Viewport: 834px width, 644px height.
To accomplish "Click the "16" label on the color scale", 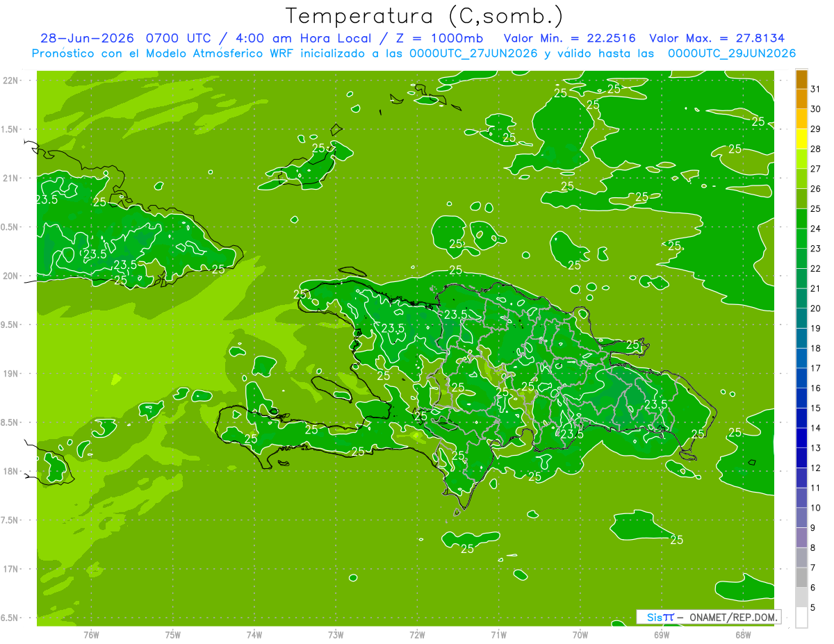I will [x=816, y=388].
